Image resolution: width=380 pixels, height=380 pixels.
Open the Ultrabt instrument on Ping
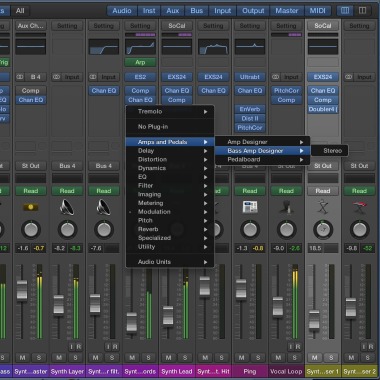pyautogui.click(x=250, y=77)
